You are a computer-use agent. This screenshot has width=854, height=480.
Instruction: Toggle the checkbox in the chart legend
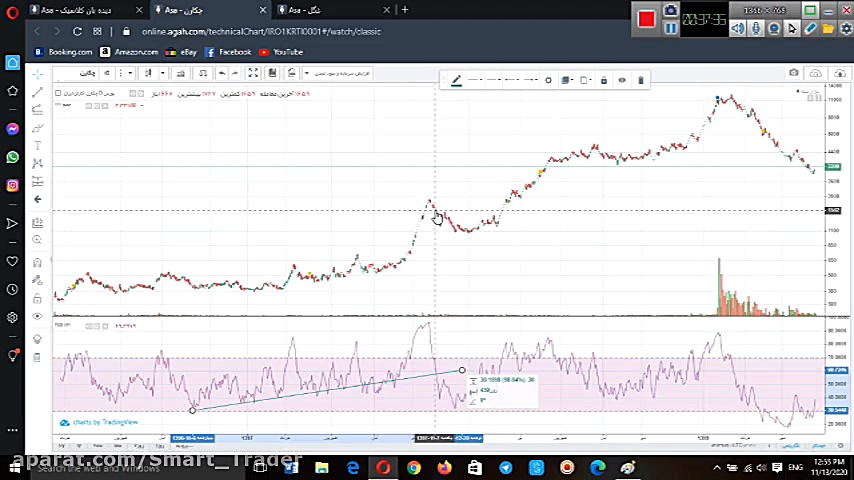(x=58, y=93)
